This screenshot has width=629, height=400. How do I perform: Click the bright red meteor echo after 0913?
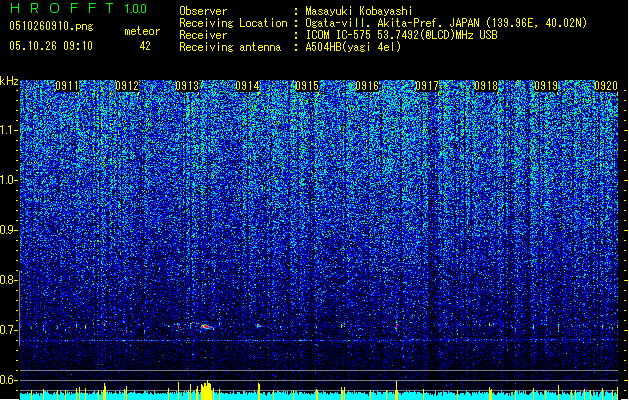[x=206, y=327]
